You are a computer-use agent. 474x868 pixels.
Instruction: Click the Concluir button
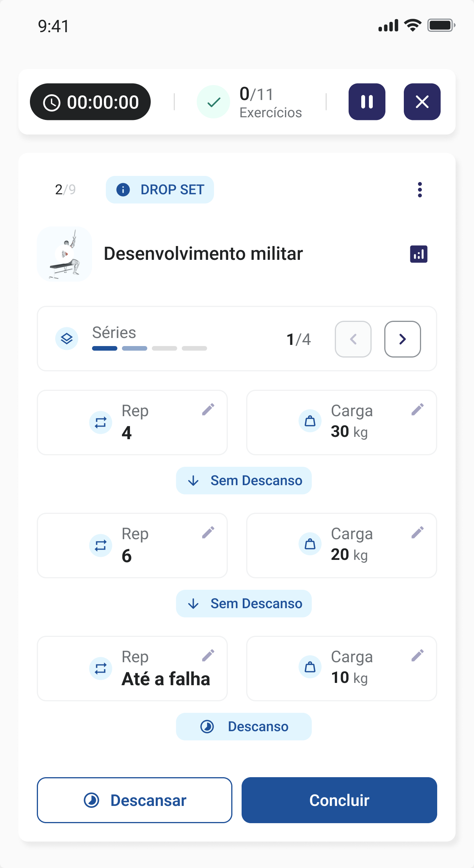[x=339, y=800]
